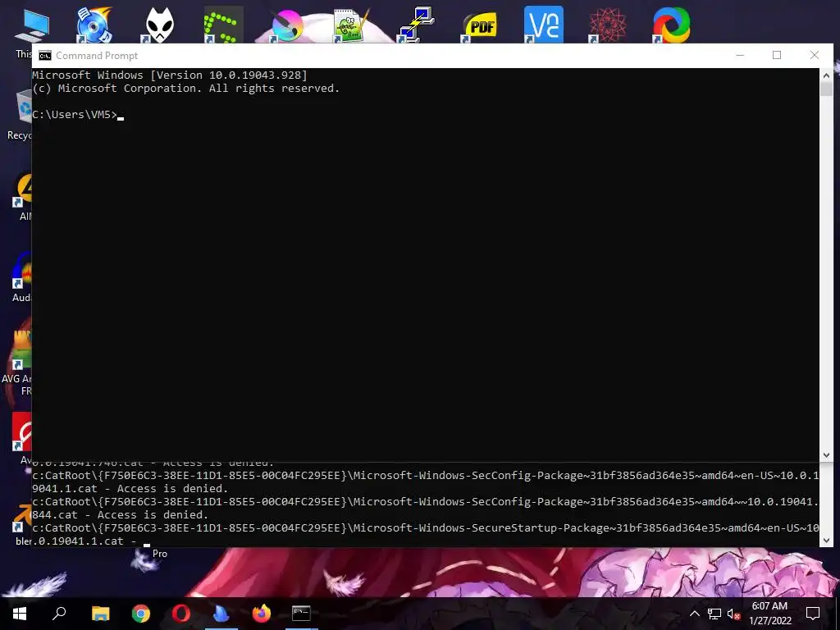This screenshot has height=630, width=840.
Task: Click '844.cat - Access is denied.' line
Action: click(x=120, y=515)
